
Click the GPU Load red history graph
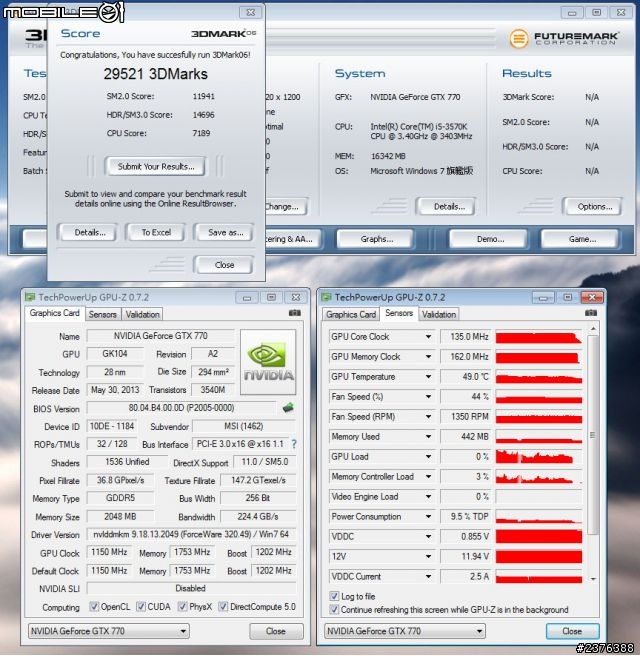coord(539,456)
